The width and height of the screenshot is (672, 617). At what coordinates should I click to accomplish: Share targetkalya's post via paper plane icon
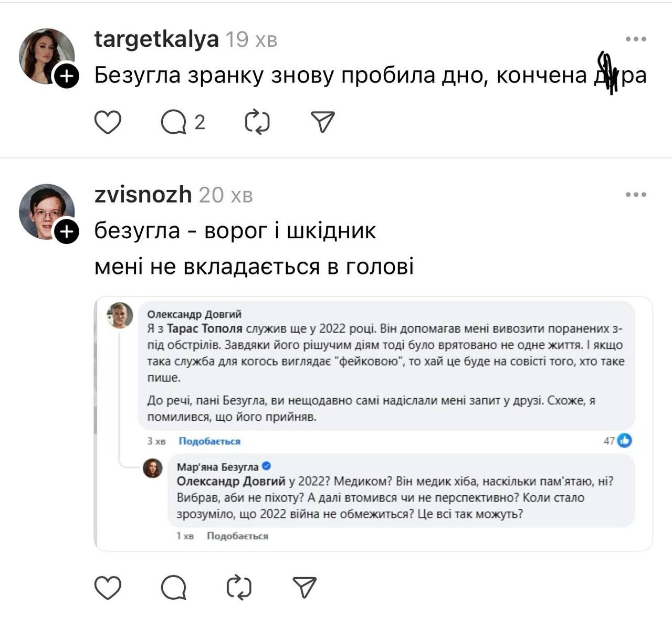(x=322, y=122)
